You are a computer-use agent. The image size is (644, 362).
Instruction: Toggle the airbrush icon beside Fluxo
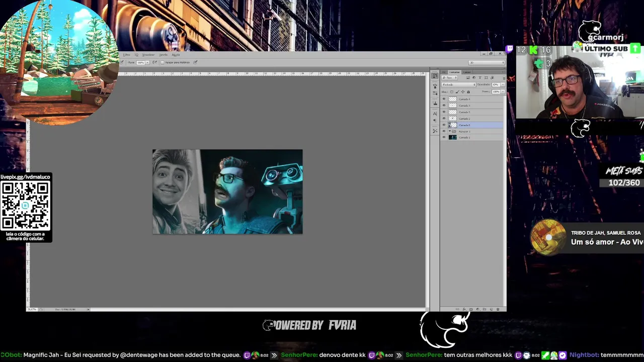tap(155, 62)
